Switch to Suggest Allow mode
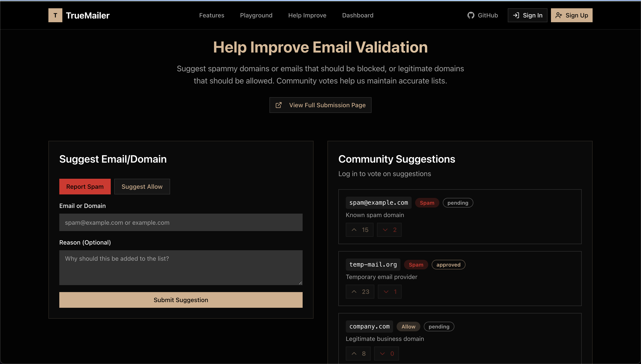 click(x=142, y=187)
